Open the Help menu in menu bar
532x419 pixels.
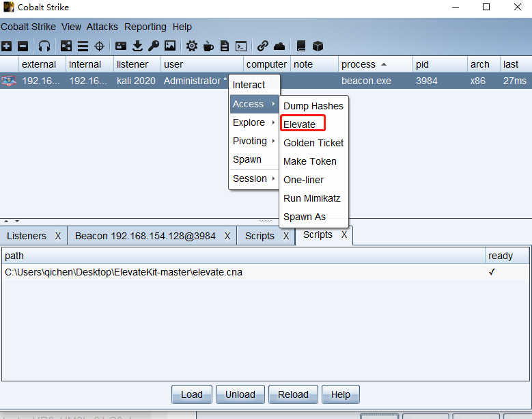tap(182, 27)
